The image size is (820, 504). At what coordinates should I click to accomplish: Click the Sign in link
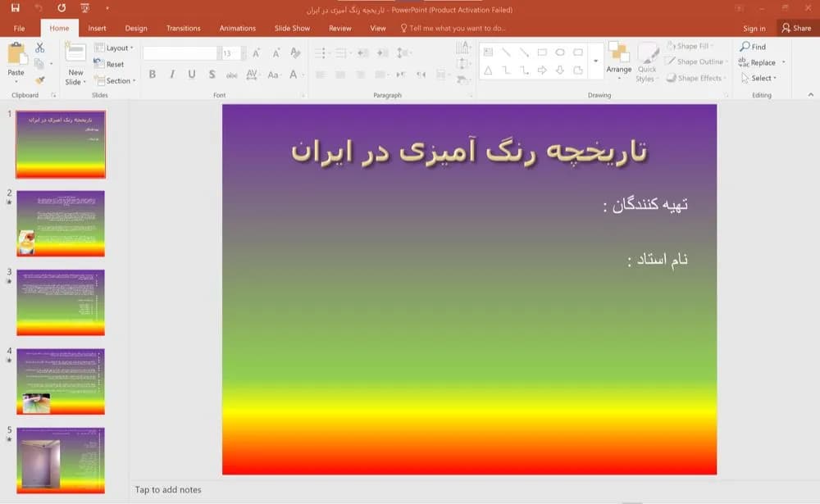click(754, 28)
